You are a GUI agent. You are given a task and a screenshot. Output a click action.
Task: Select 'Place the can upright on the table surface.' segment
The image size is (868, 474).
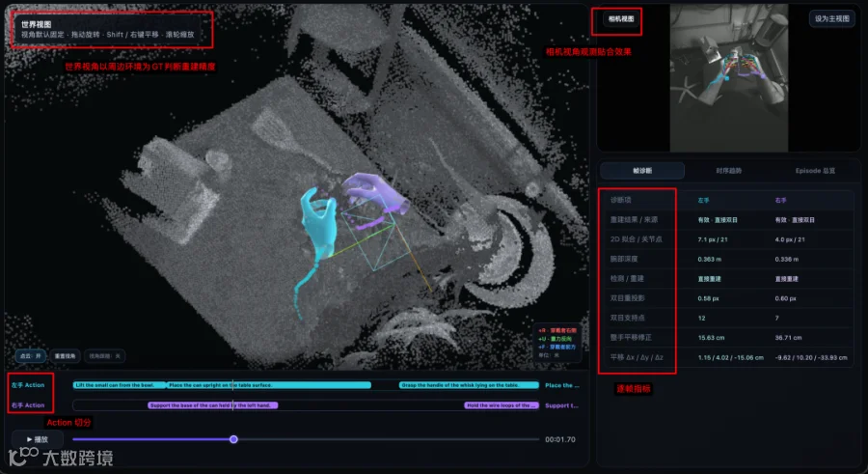(269, 385)
